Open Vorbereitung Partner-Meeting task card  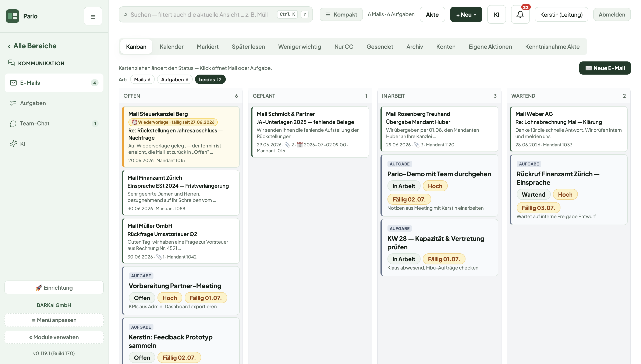(x=181, y=290)
